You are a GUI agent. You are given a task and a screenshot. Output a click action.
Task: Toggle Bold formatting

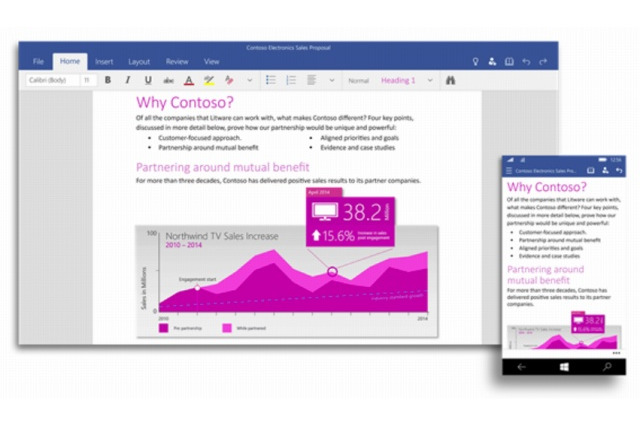pyautogui.click(x=108, y=80)
